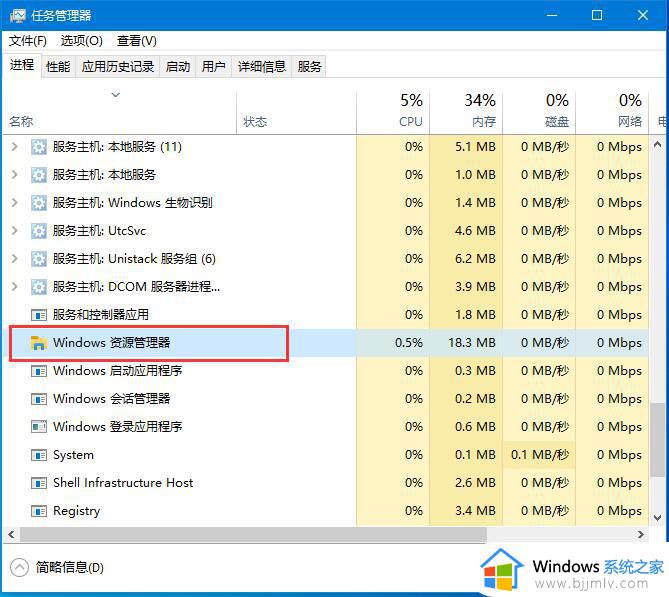Click the gear icon of 服务主机: 本地服务 (11)
Image resolution: width=669 pixels, height=597 pixels.
39,147
